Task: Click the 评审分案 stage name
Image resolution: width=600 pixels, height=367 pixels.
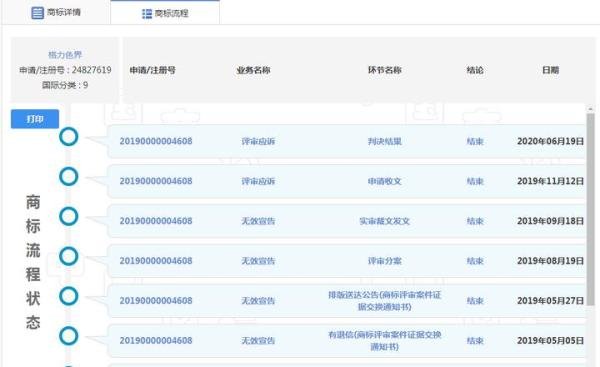Action: 385,261
